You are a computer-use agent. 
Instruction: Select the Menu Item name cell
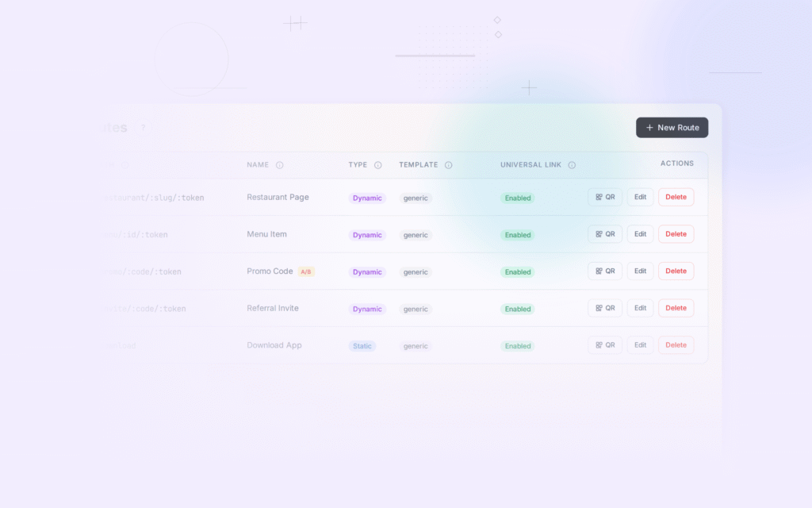pyautogui.click(x=266, y=234)
